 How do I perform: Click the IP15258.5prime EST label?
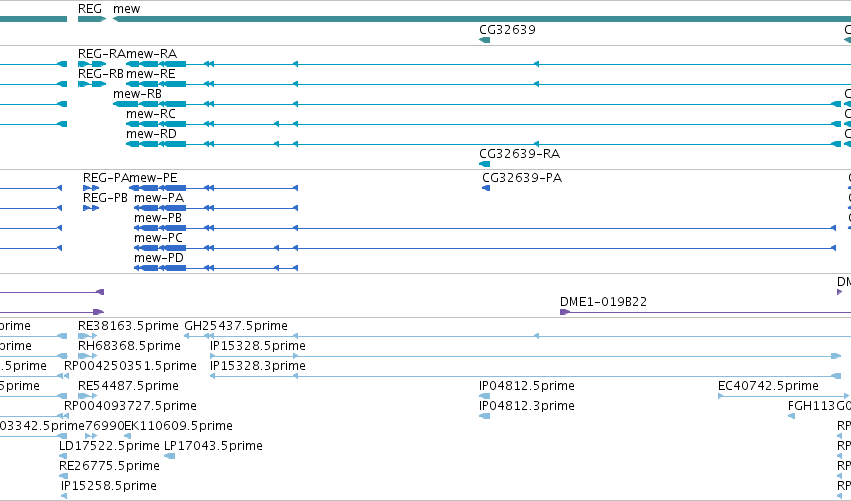click(109, 486)
